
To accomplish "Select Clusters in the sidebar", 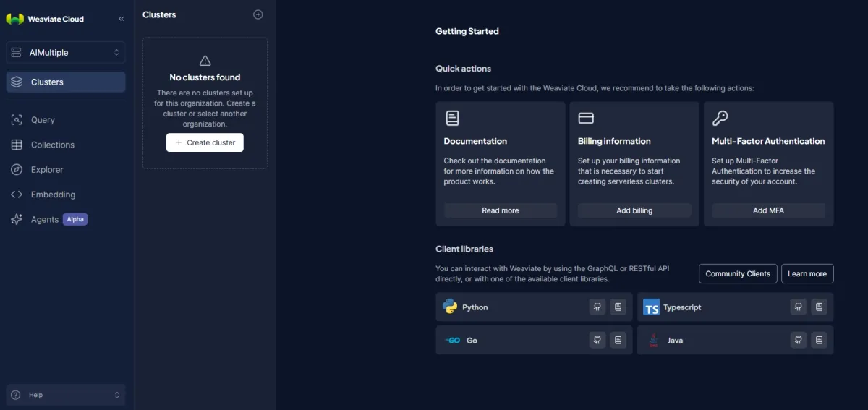I will pos(66,82).
